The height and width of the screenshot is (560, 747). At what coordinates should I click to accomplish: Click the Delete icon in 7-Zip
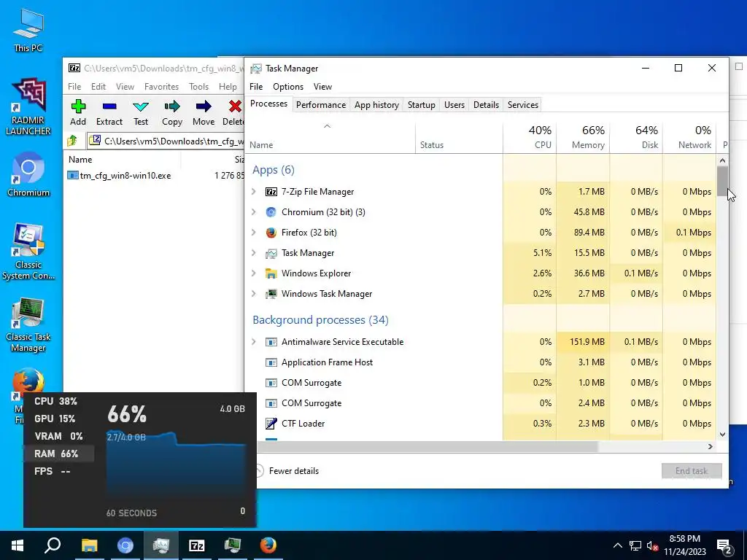[235, 106]
